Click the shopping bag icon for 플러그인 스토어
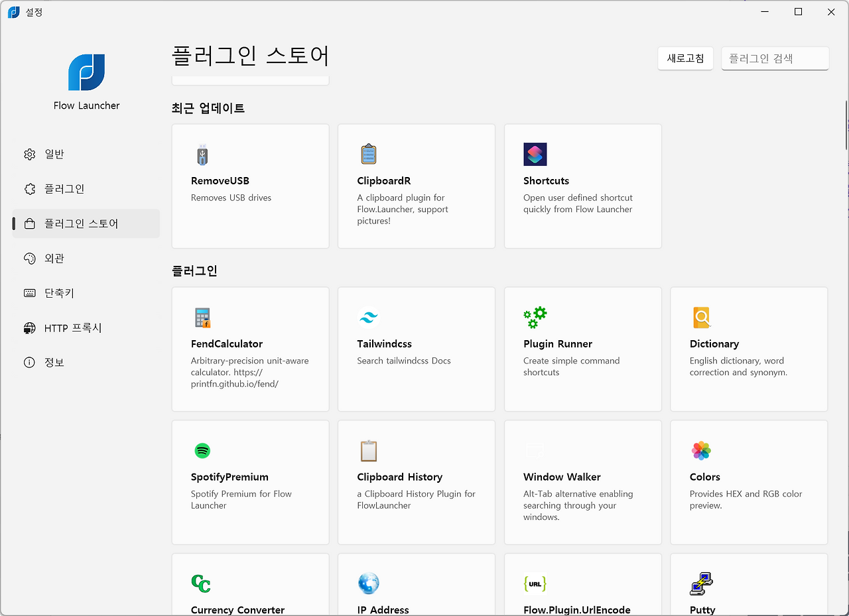This screenshot has height=616, width=849. pyautogui.click(x=29, y=224)
